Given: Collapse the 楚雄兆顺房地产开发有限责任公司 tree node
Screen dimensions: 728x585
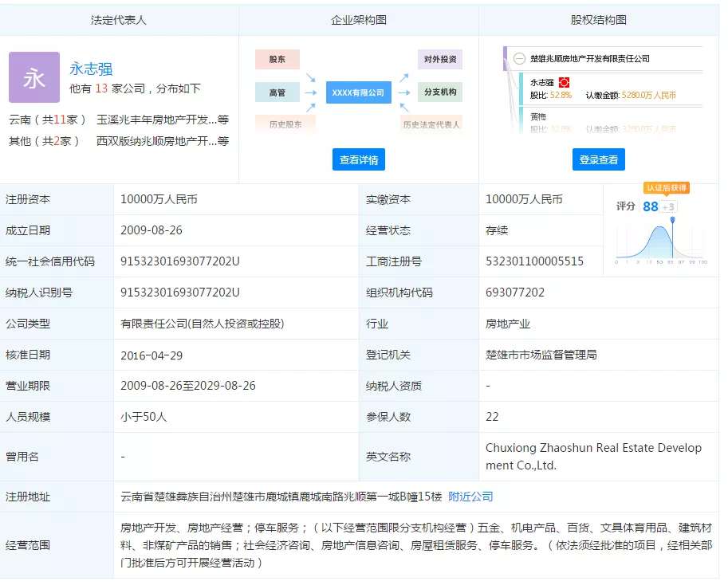Looking at the screenshot, I should (x=519, y=58).
